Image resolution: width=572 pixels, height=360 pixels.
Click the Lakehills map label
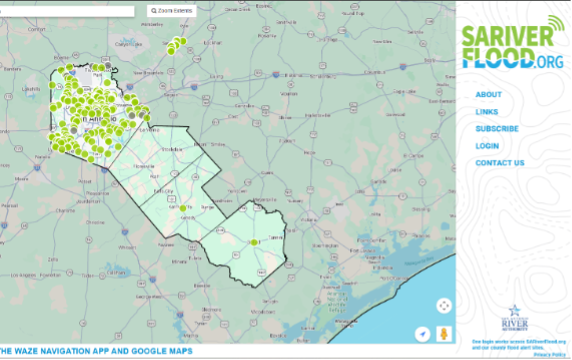pyautogui.click(x=31, y=89)
